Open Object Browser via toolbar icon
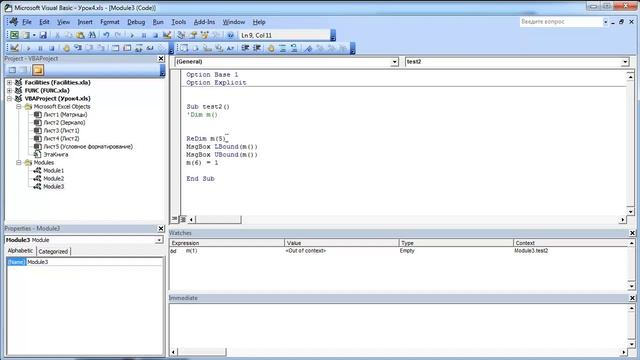 tap(204, 35)
